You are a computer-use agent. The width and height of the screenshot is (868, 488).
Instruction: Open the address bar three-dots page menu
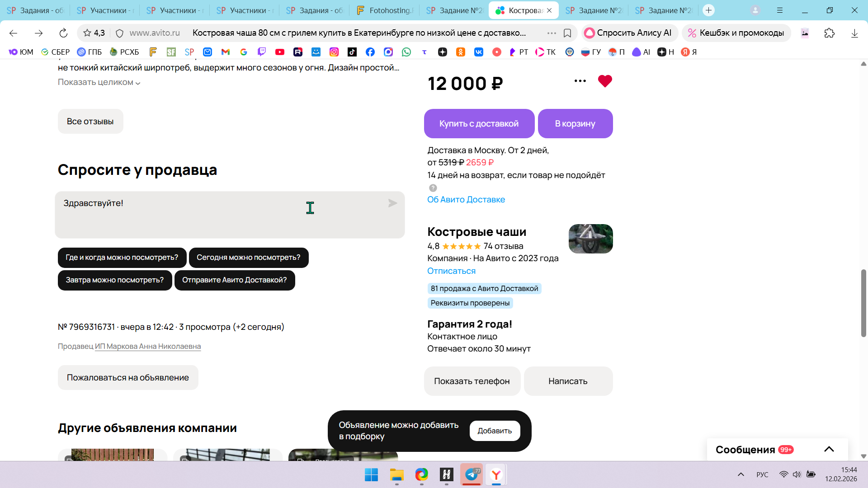(552, 33)
